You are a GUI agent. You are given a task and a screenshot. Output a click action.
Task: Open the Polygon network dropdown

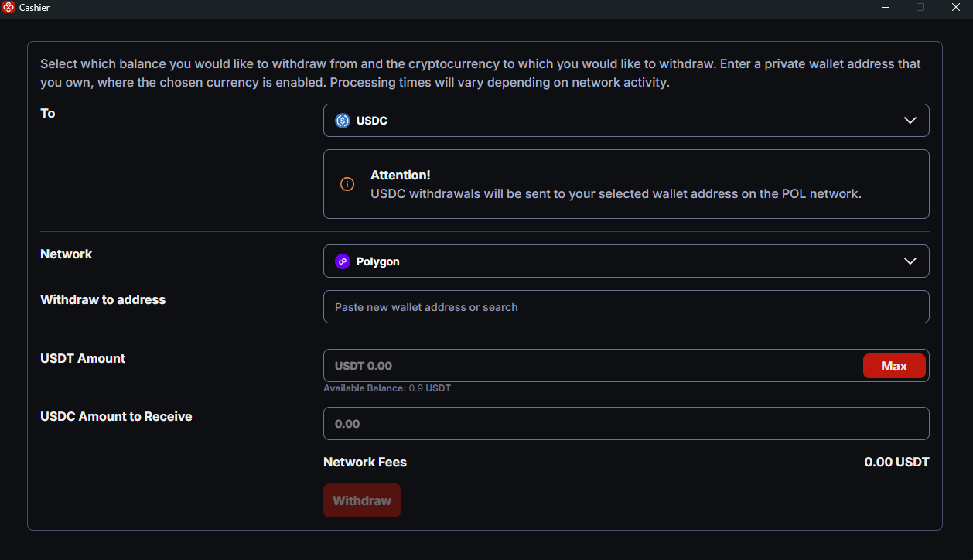[x=626, y=261]
